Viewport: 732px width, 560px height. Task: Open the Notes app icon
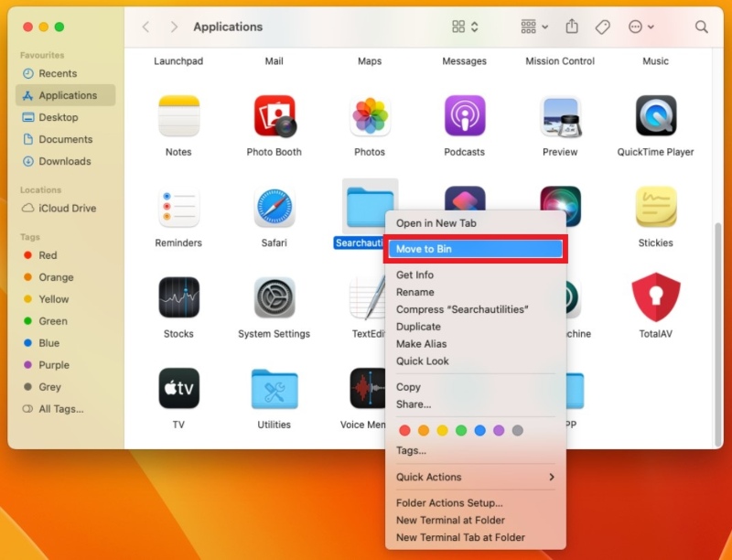point(178,115)
